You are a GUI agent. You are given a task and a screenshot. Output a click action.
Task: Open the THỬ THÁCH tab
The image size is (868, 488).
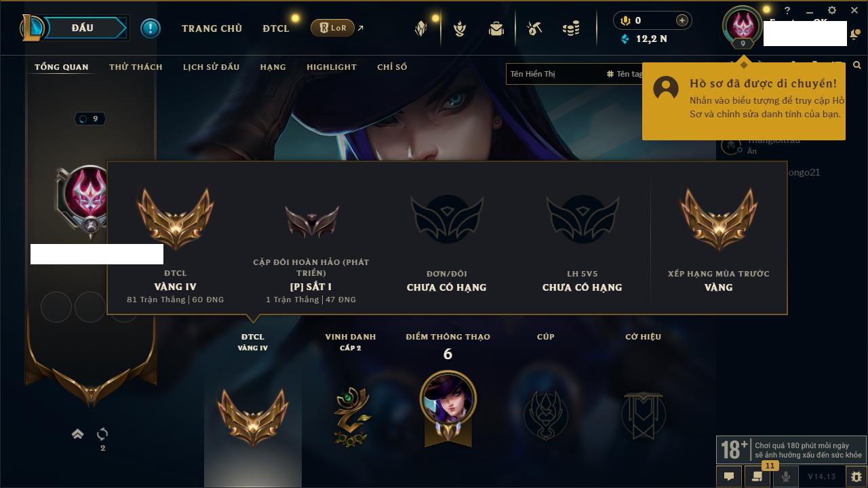pos(136,66)
